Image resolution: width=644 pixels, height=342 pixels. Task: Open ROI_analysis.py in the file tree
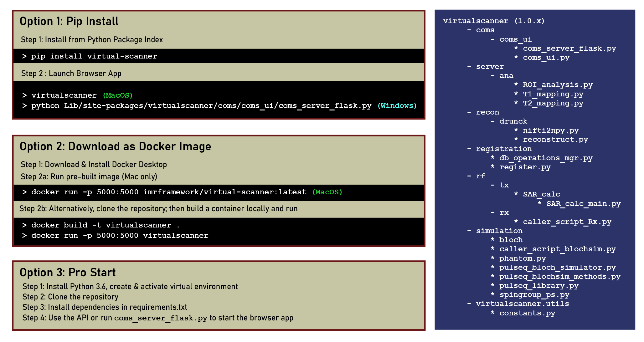[558, 85]
